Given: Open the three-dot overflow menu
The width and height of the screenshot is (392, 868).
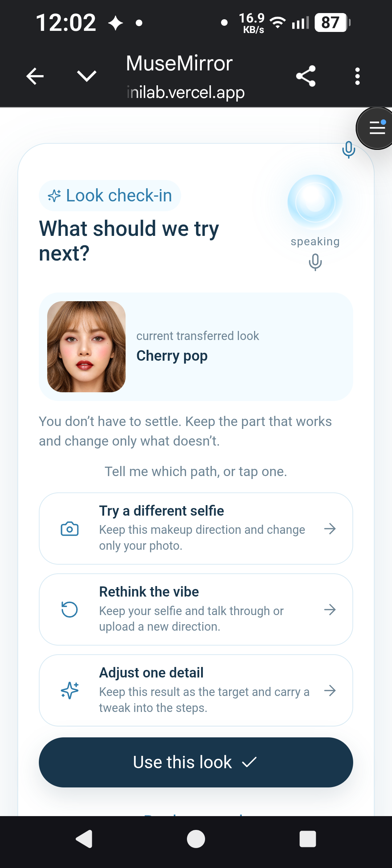Looking at the screenshot, I should (358, 76).
